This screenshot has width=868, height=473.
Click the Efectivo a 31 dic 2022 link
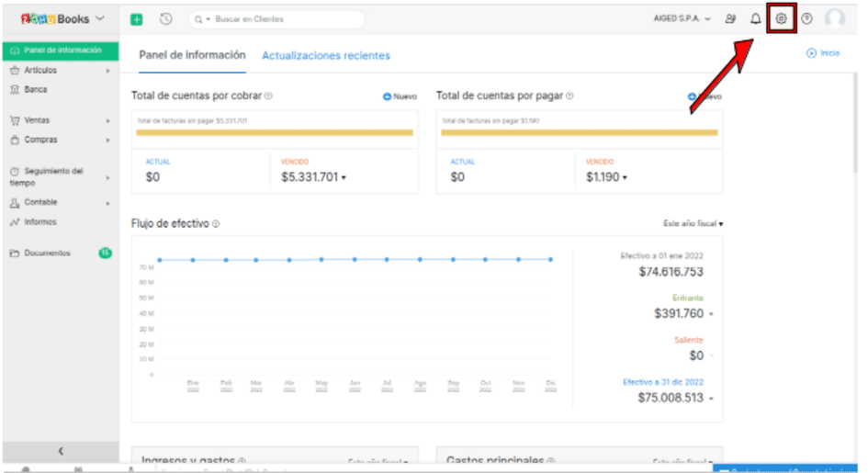pos(663,382)
